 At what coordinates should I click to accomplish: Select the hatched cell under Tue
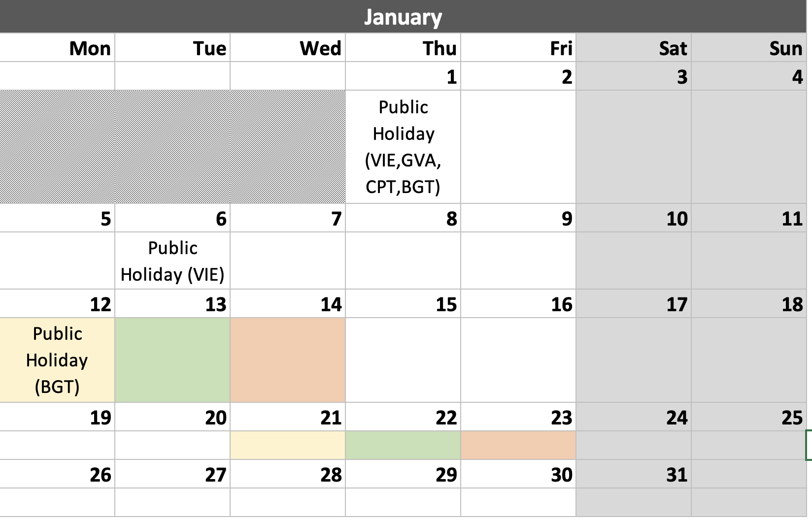click(x=172, y=147)
